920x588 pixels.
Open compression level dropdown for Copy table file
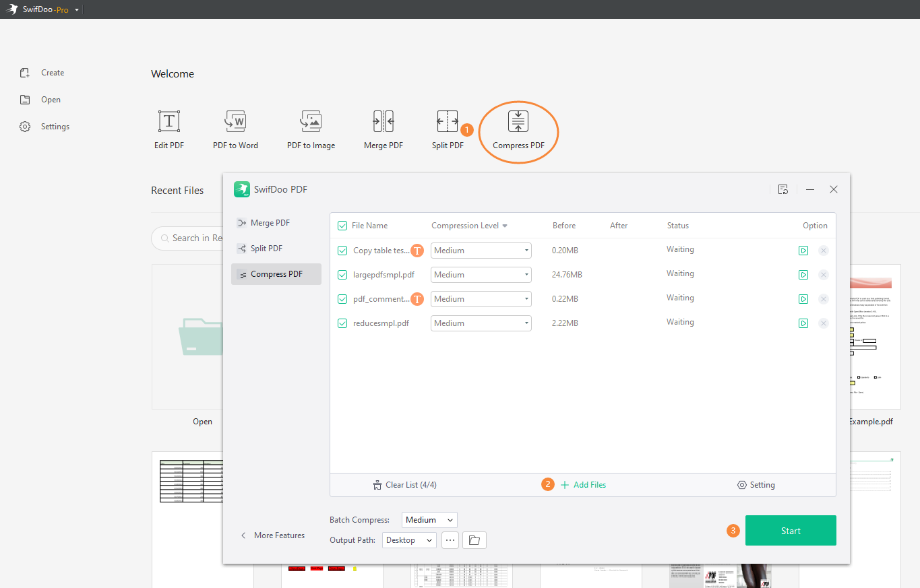pyautogui.click(x=481, y=251)
